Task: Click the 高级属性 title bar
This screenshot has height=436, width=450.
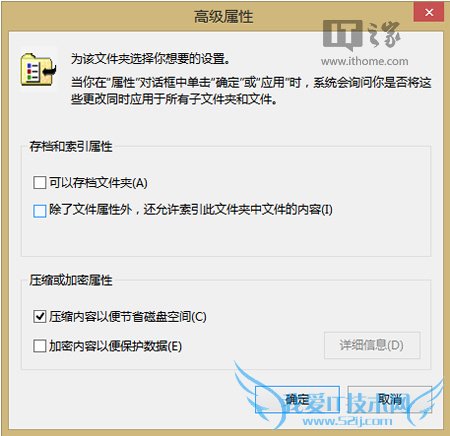Action: [x=224, y=16]
